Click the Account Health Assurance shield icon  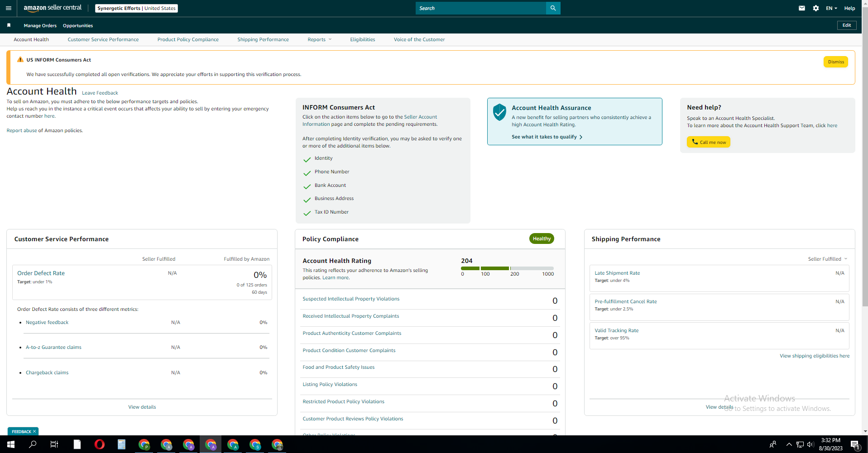click(499, 112)
